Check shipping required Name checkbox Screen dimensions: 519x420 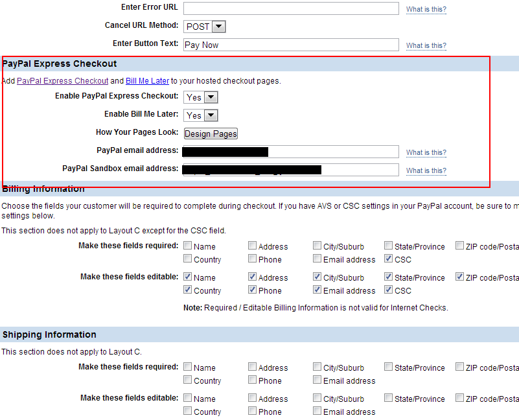coord(188,367)
